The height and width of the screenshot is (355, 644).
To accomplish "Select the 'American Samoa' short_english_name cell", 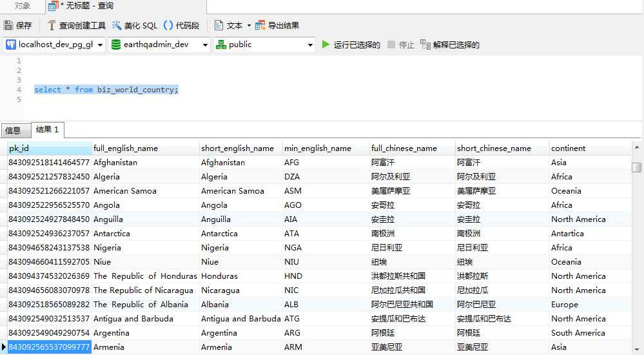I will tap(242, 191).
